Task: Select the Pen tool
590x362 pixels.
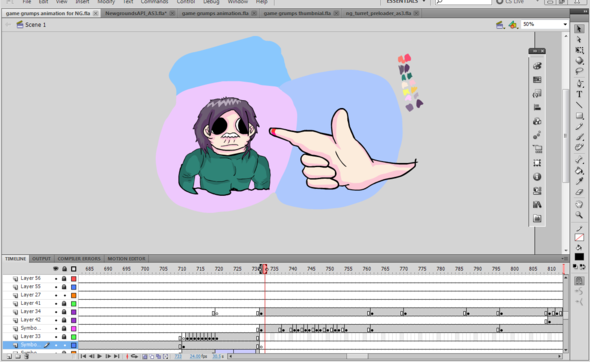Action: (579, 84)
